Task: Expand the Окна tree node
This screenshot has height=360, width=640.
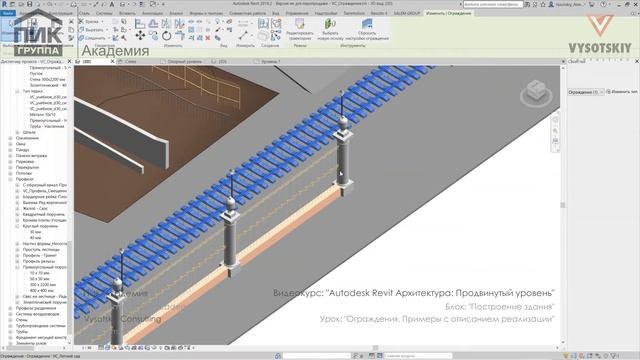Action: [x=10, y=144]
